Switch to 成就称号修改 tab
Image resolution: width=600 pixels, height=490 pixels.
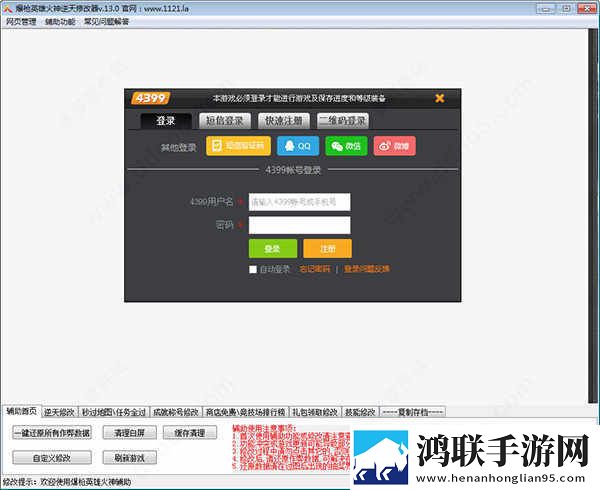[176, 412]
